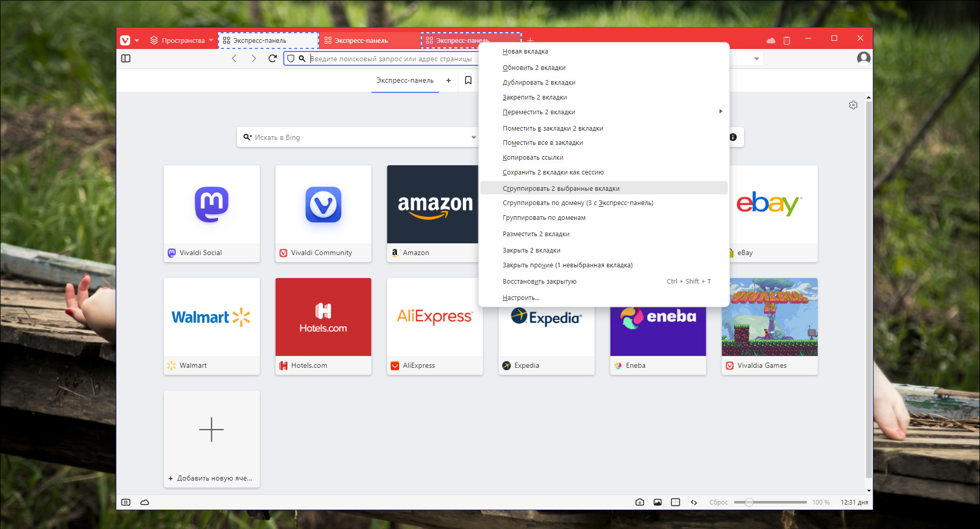The image size is (980, 529).
Task: Select Поместить в закладки 2 вкладки
Action: coord(604,129)
